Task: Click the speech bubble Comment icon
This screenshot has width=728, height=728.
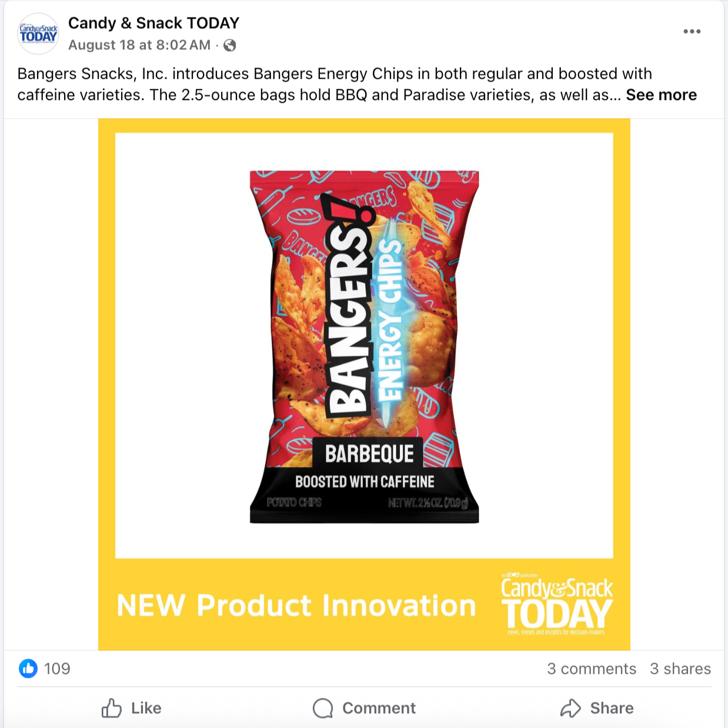Action: (x=323, y=708)
